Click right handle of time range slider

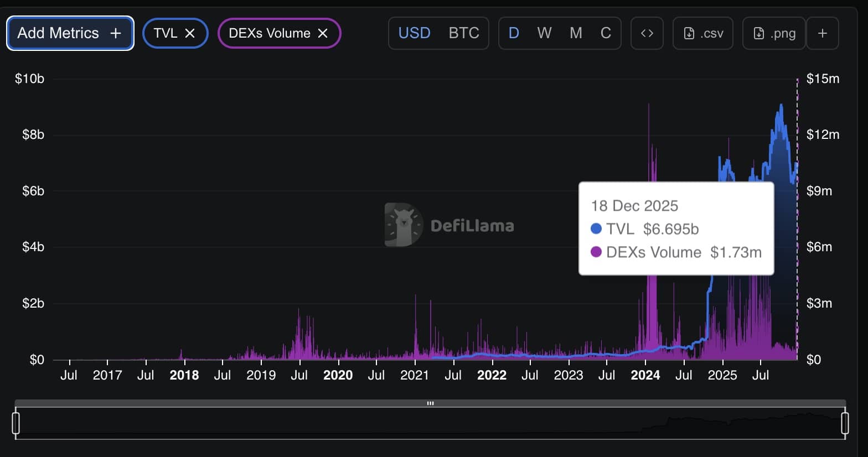point(845,423)
